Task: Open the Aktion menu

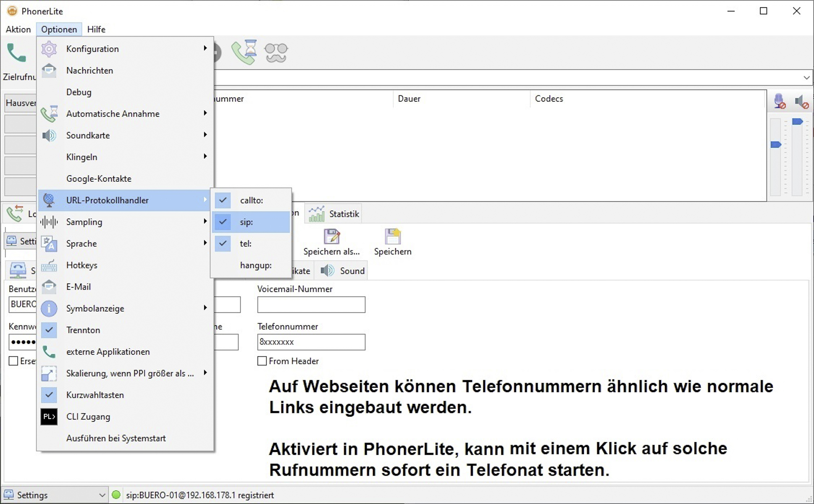Action: 18,29
